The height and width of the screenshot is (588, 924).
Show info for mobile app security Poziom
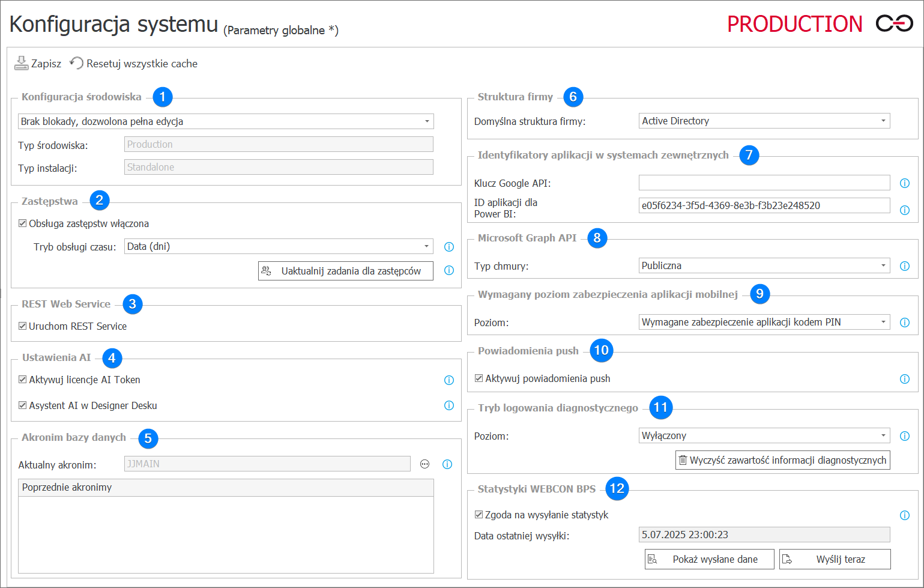(x=905, y=323)
